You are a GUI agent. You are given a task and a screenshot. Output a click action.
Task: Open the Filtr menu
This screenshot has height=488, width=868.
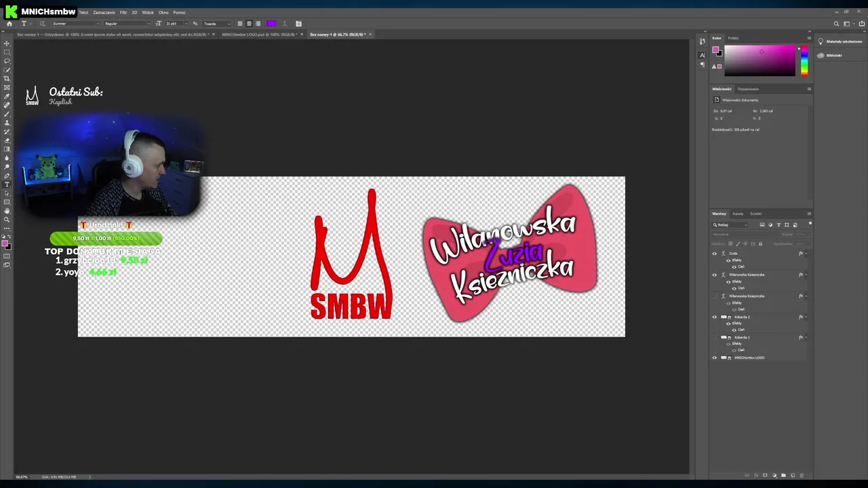123,12
